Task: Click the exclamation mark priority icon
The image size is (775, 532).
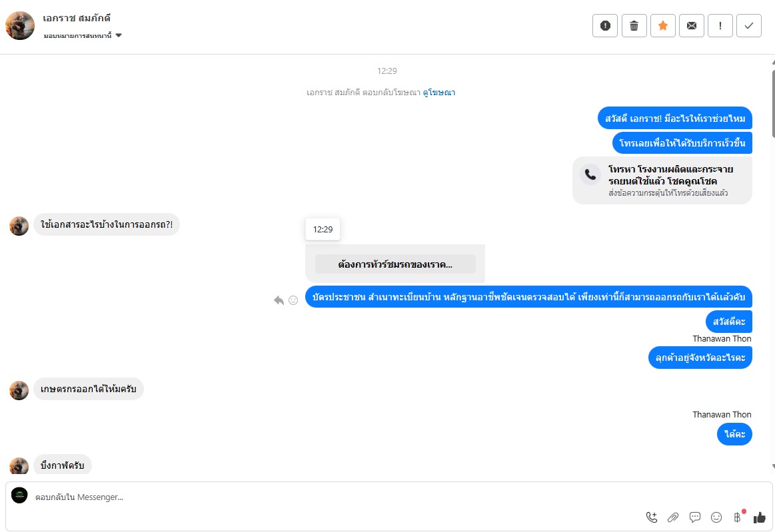Action: tap(720, 26)
